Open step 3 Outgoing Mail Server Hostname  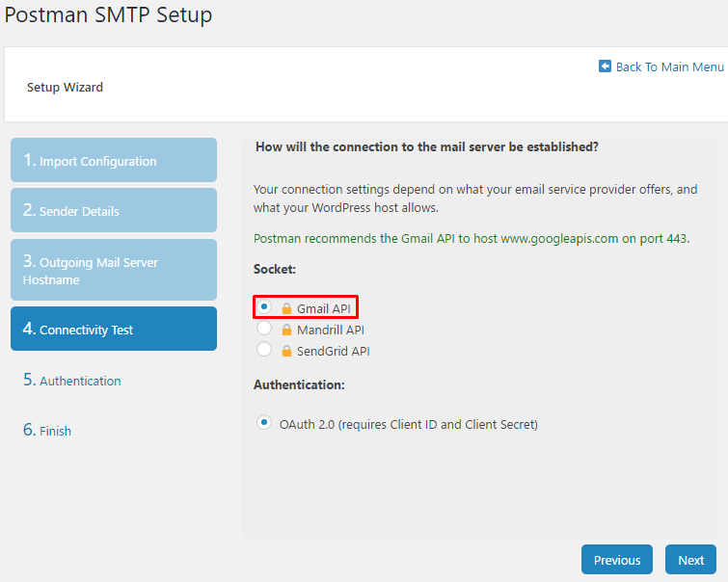[114, 270]
